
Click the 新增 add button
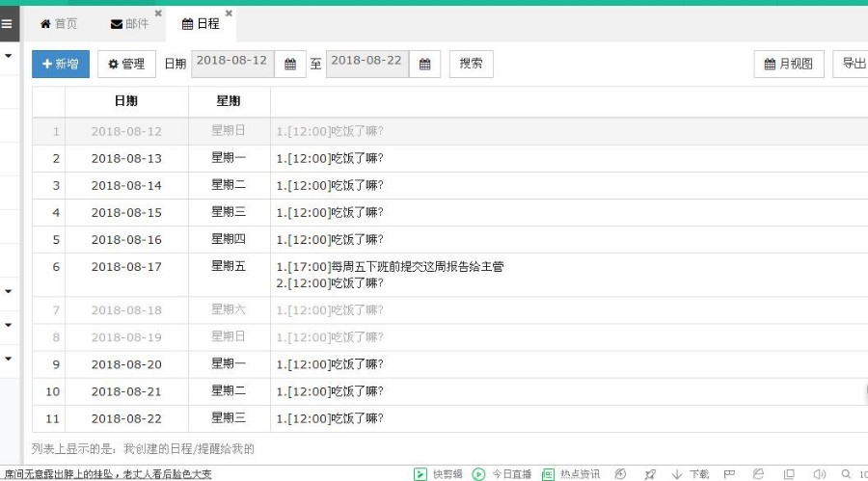click(x=61, y=64)
